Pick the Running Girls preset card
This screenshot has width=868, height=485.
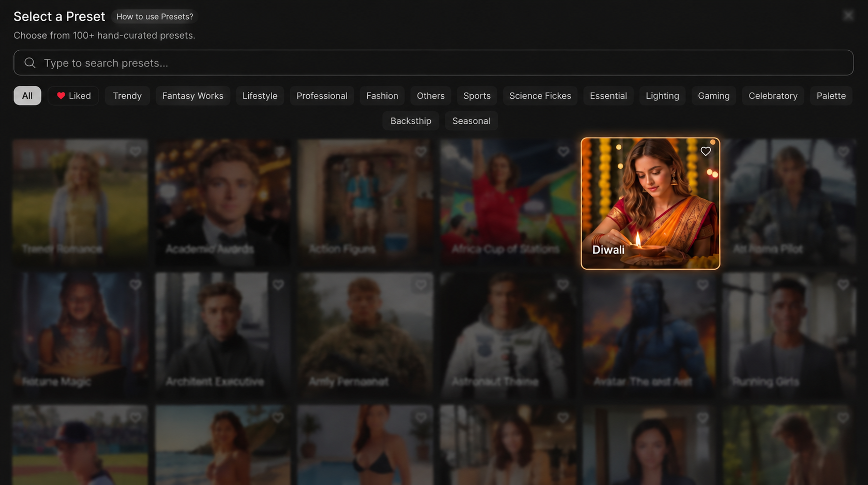click(x=789, y=335)
